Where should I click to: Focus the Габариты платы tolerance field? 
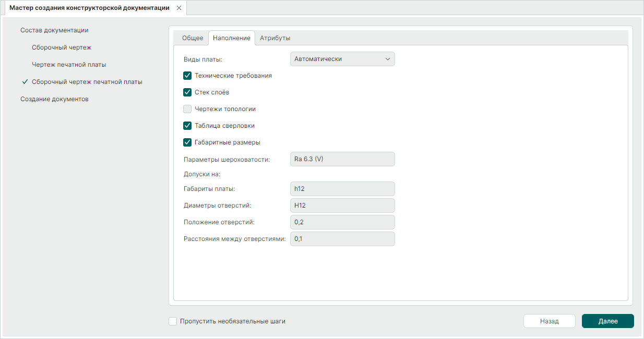[342, 189]
